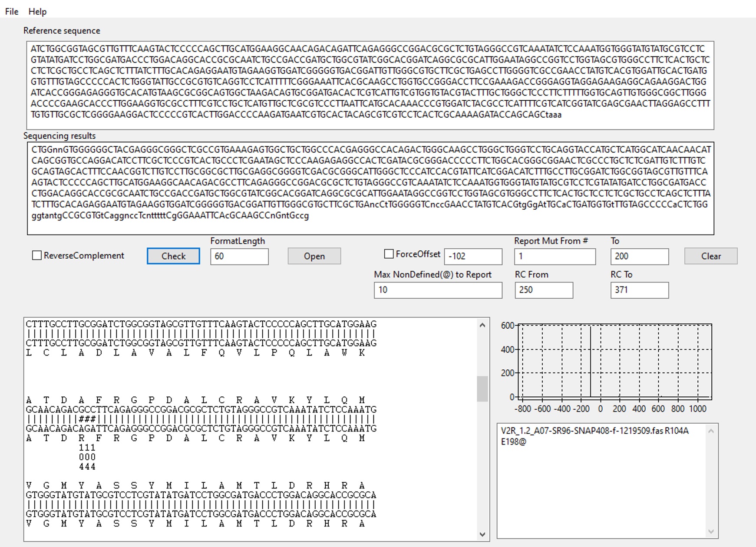Click the amino acid line starting 'L C L A D L'
This screenshot has height=547, width=756.
coord(195,353)
